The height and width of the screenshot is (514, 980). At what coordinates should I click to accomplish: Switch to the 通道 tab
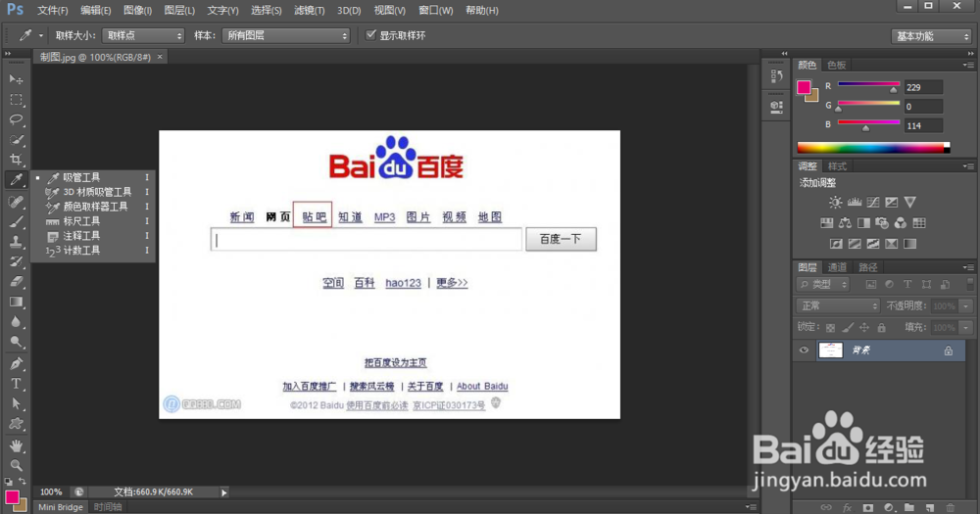click(837, 267)
